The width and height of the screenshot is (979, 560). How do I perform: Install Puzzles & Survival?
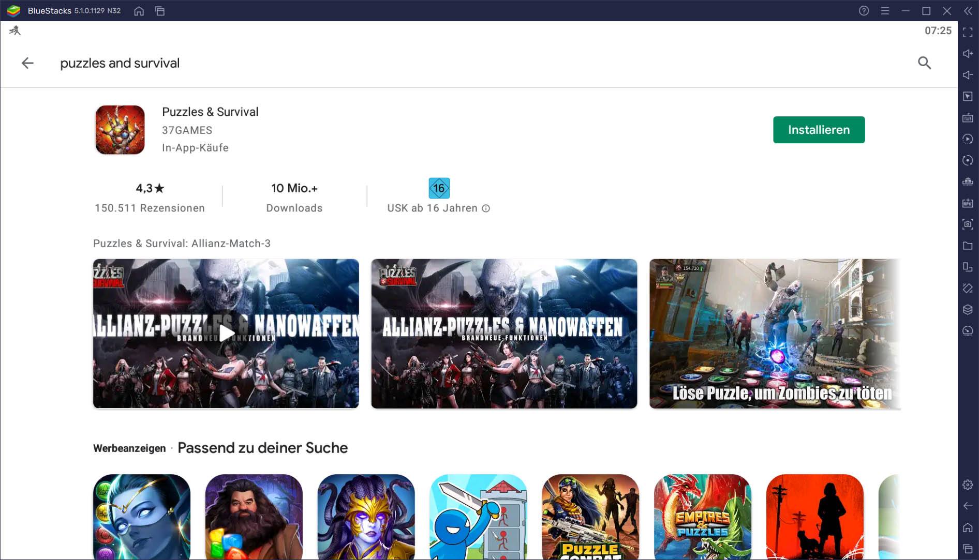[x=819, y=130]
